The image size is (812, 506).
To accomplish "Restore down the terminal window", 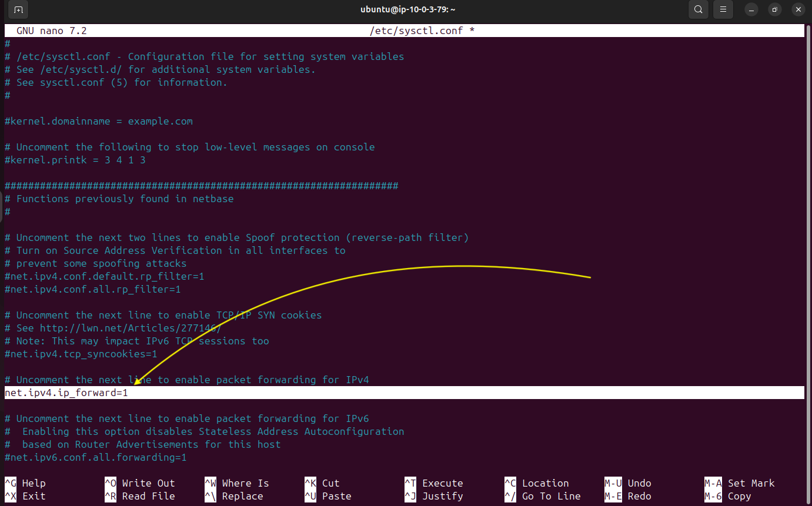I will tap(775, 9).
